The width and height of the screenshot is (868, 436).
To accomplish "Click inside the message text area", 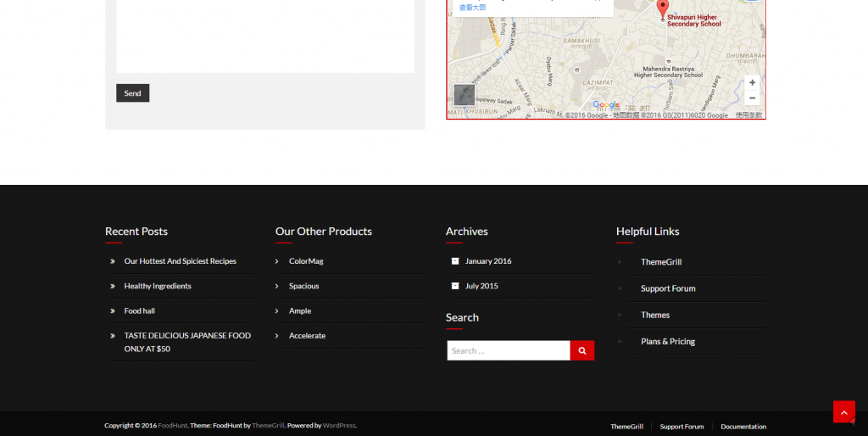I will [264, 34].
